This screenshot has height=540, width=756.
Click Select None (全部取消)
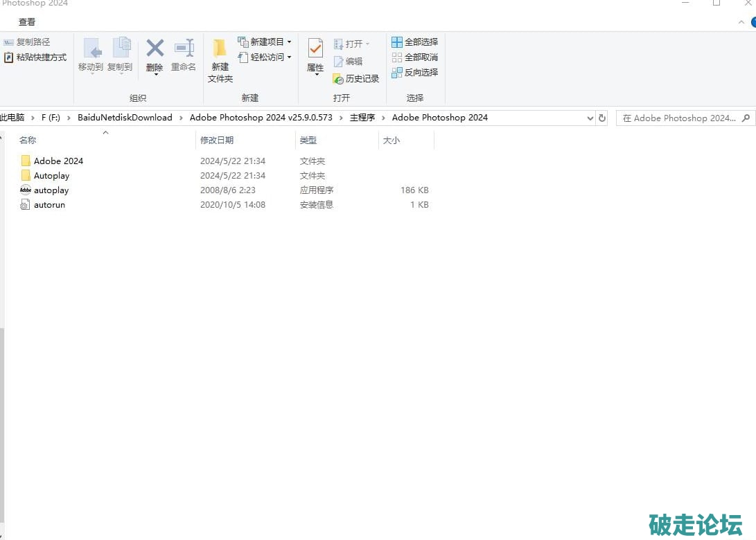tap(414, 57)
